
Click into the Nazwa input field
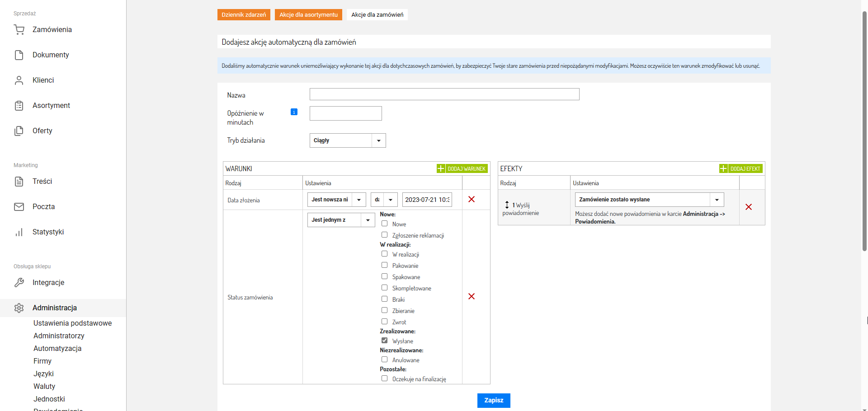[x=444, y=94]
